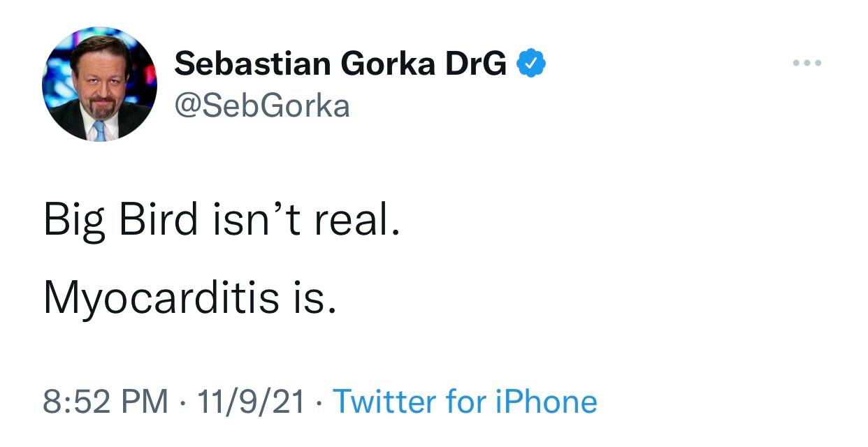Click DrG in the display name
The height and width of the screenshot is (447, 868).
477,64
